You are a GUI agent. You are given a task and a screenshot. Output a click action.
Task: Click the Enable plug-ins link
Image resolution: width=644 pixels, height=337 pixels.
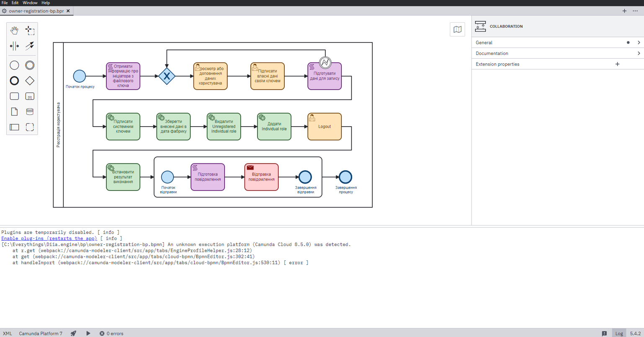coord(49,238)
